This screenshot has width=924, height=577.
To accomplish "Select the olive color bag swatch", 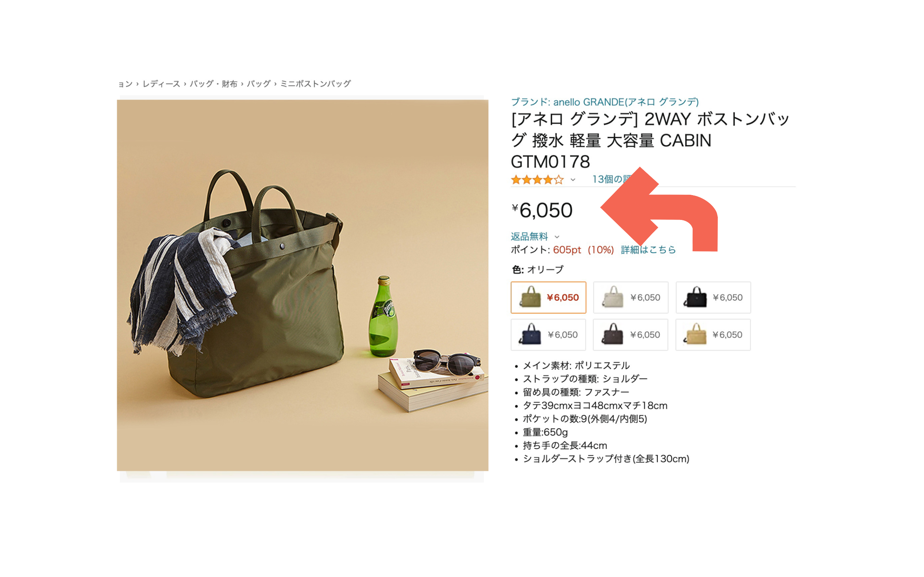I will point(548,297).
